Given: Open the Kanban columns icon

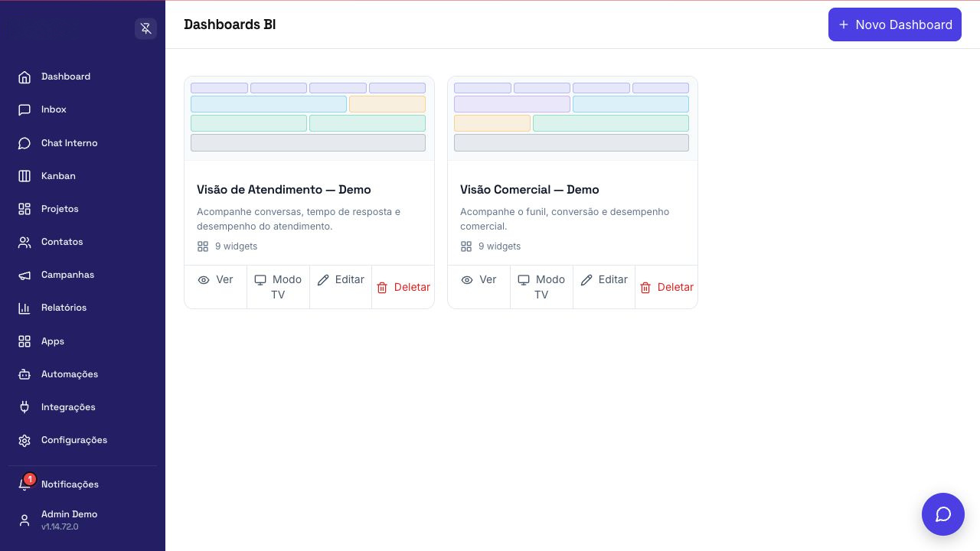Looking at the screenshot, I should coord(24,176).
